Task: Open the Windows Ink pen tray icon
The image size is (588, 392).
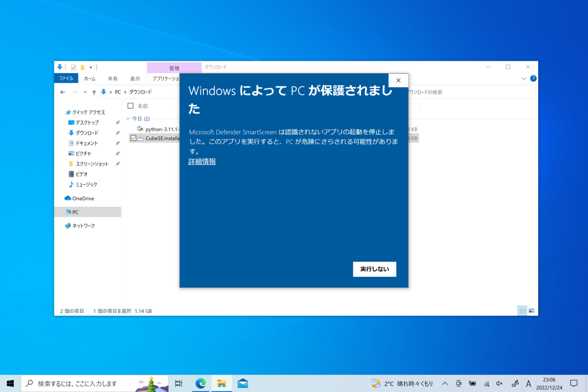Action: pos(515,383)
